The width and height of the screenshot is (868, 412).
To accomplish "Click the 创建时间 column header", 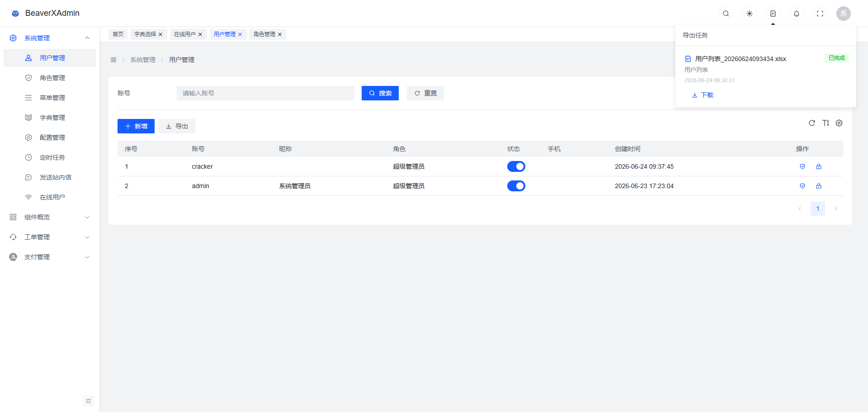I will coord(627,149).
